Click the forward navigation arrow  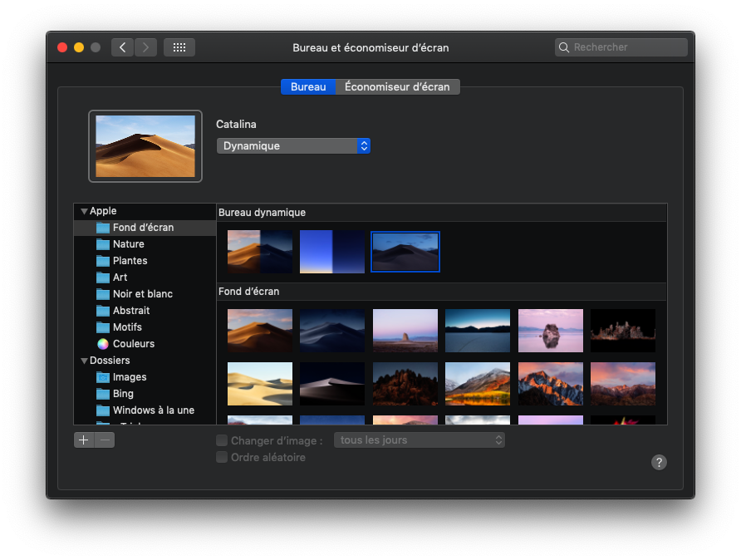tap(146, 47)
